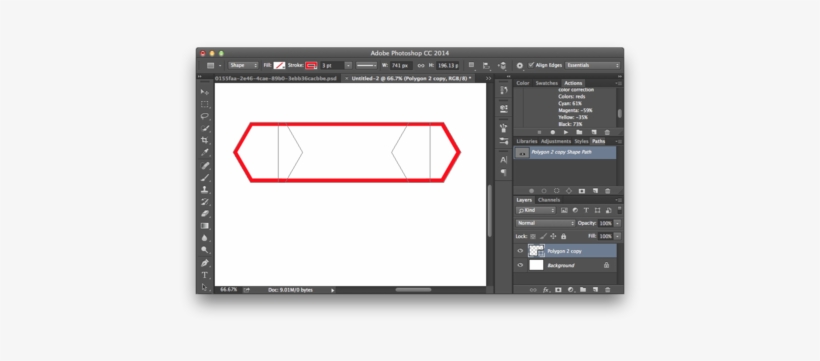Image resolution: width=820 pixels, height=361 pixels.
Task: Open geometry options gear icon
Action: pos(519,65)
